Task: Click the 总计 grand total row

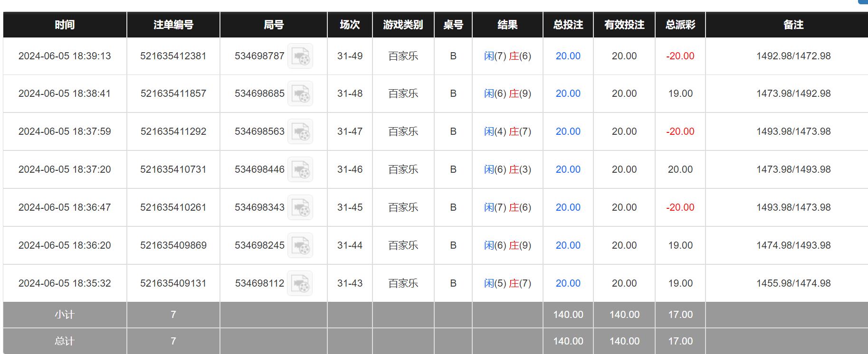Action: [64, 341]
